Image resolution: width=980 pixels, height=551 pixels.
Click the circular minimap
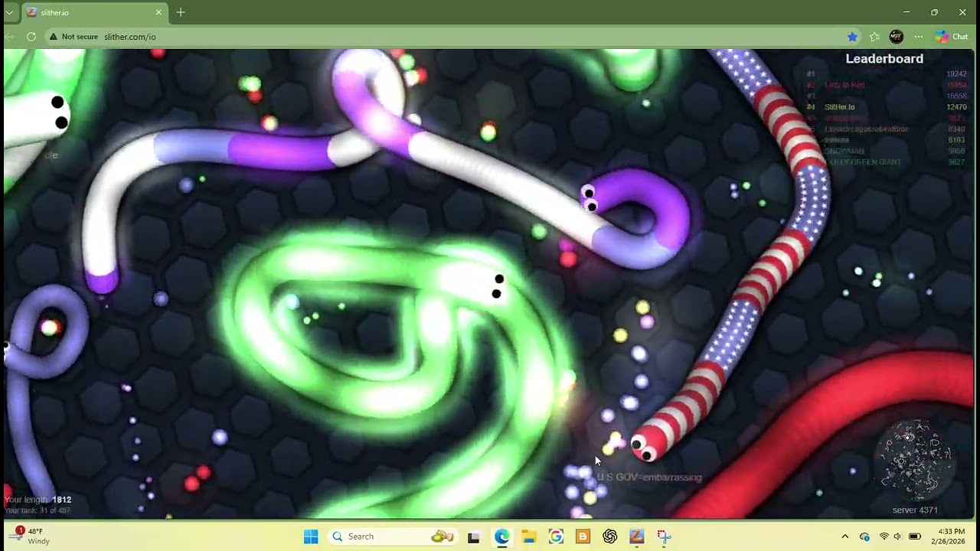coord(916,459)
